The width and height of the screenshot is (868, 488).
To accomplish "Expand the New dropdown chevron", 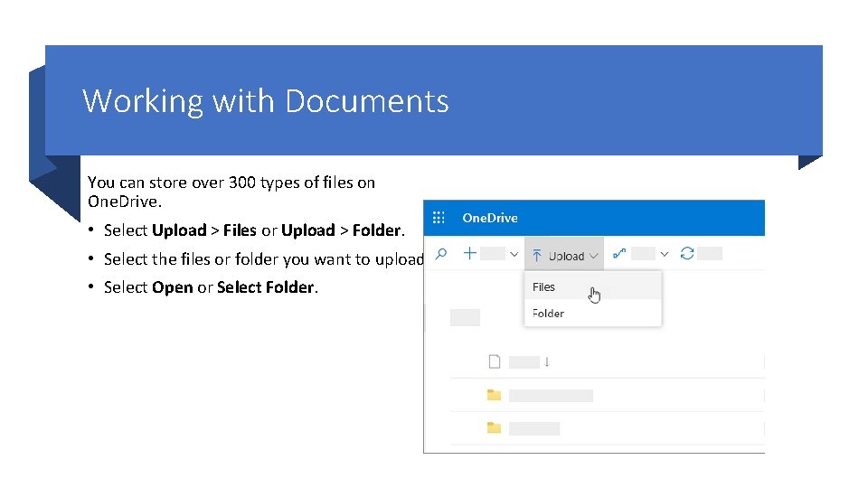I will pos(514,255).
